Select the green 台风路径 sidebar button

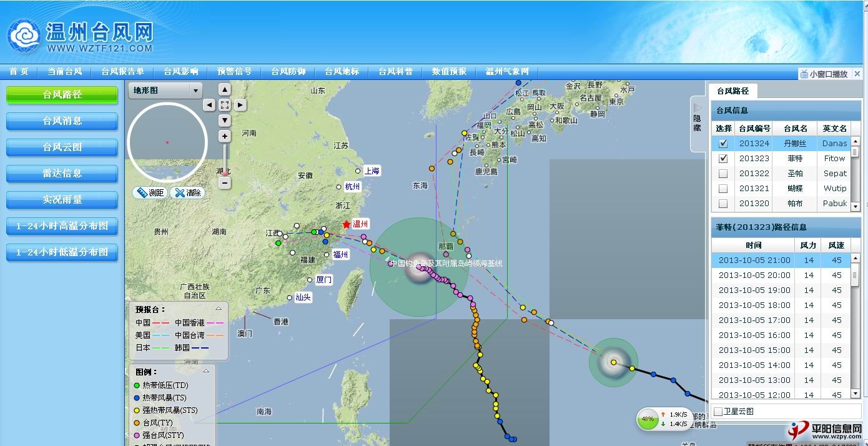62,95
